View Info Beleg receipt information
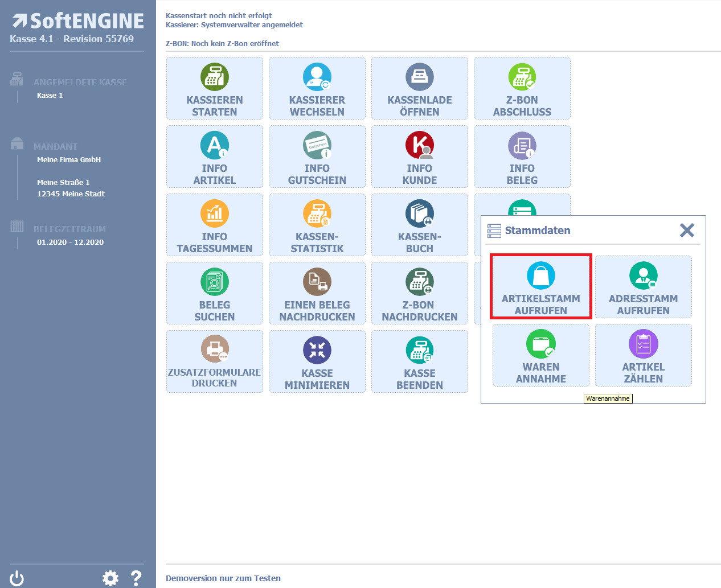 [x=522, y=157]
